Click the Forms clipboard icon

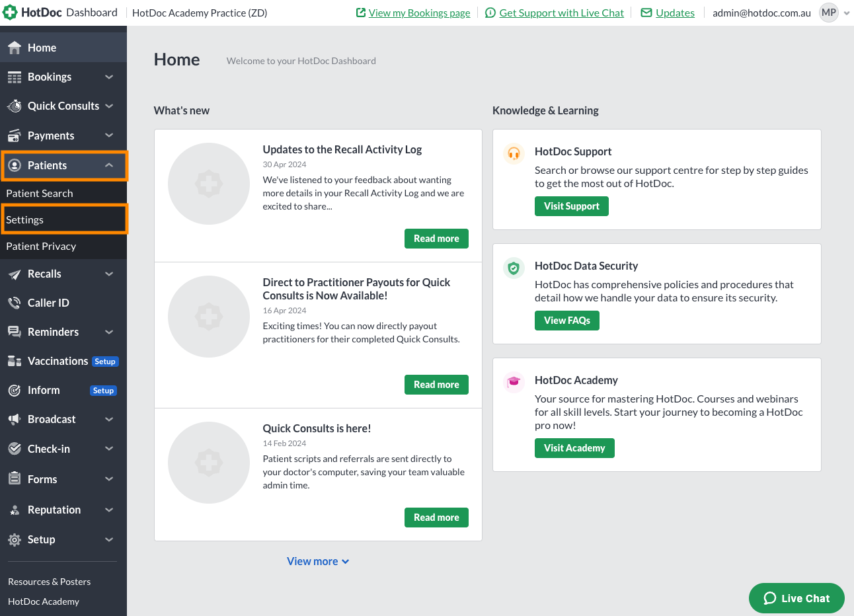click(x=15, y=479)
